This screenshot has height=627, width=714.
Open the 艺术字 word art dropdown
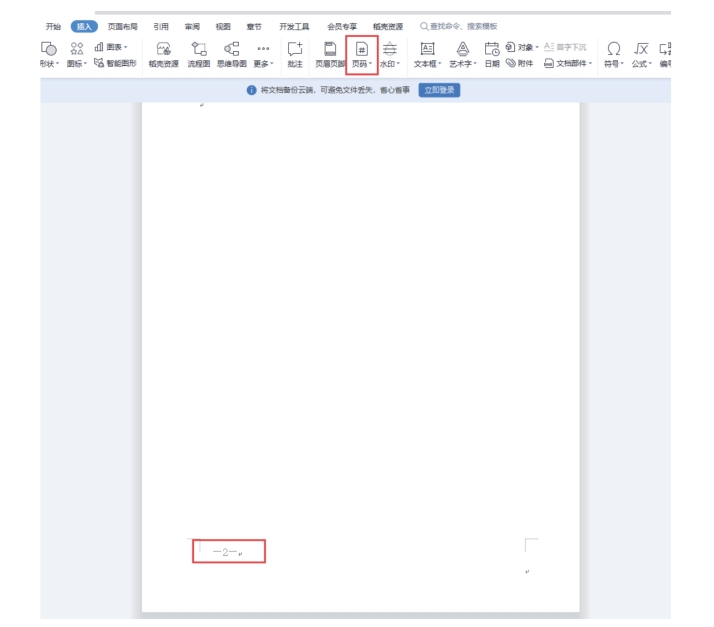click(x=463, y=63)
